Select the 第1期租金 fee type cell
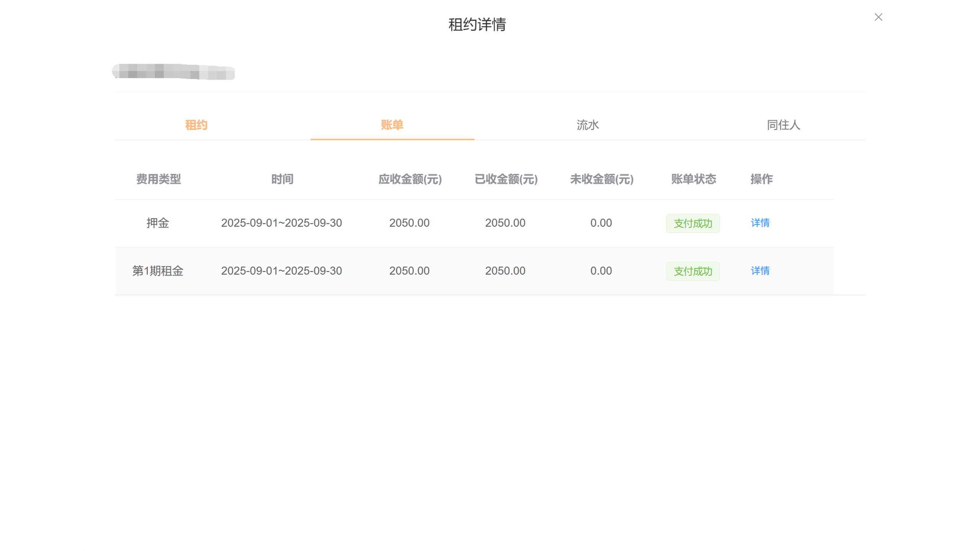The height and width of the screenshot is (551, 980). (x=158, y=271)
